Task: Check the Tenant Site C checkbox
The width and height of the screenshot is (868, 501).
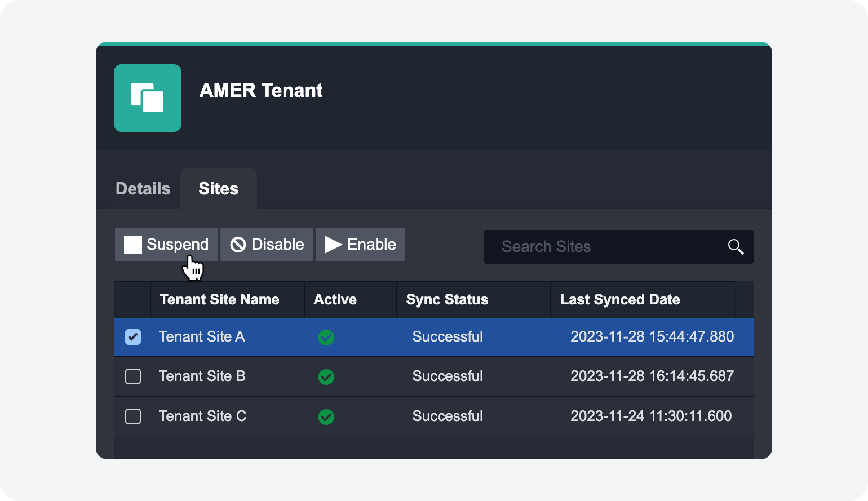Action: point(133,416)
